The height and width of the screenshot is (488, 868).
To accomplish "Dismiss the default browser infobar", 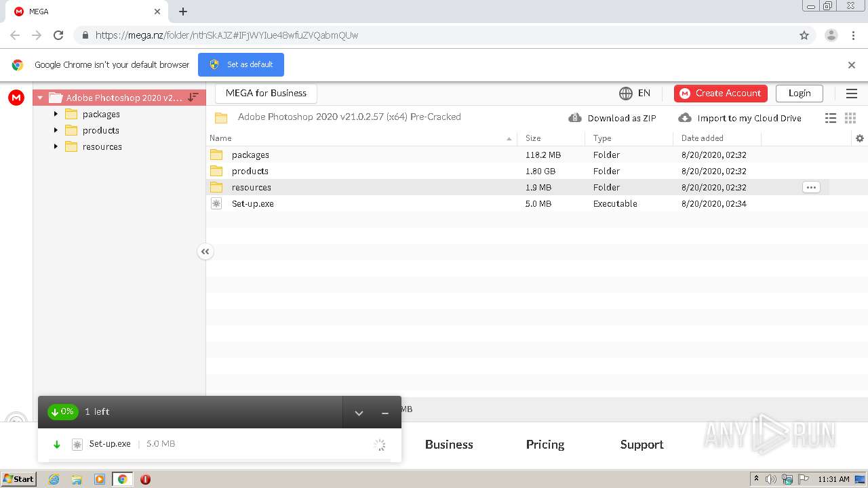I will (852, 65).
